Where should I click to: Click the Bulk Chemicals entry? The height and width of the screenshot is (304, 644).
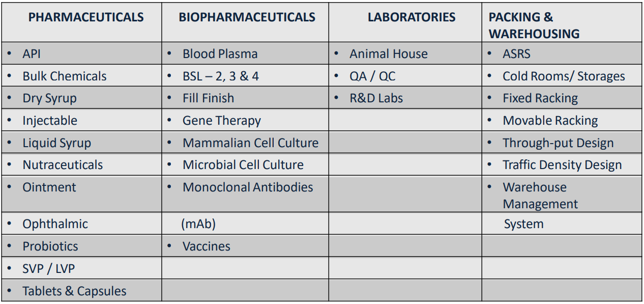65,76
